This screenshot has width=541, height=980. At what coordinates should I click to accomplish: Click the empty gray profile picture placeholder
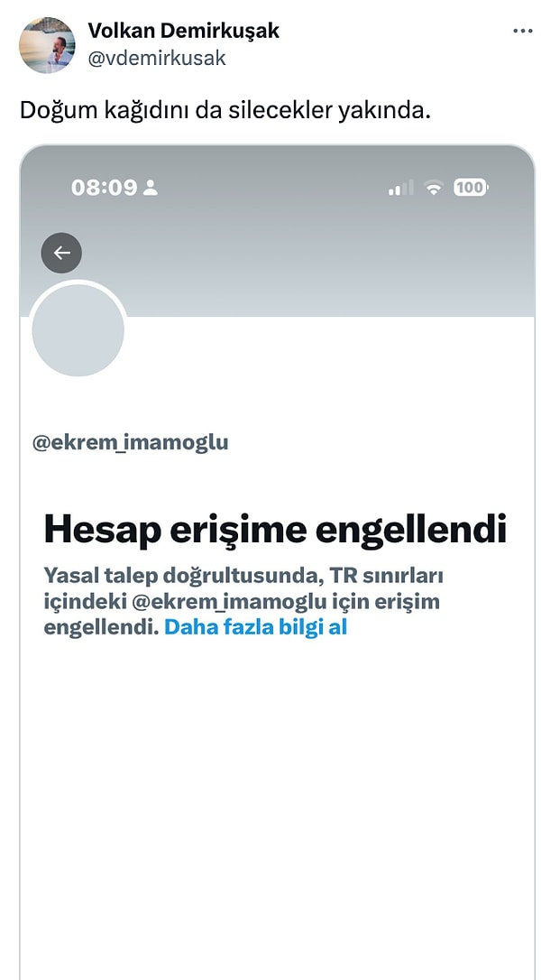click(78, 330)
